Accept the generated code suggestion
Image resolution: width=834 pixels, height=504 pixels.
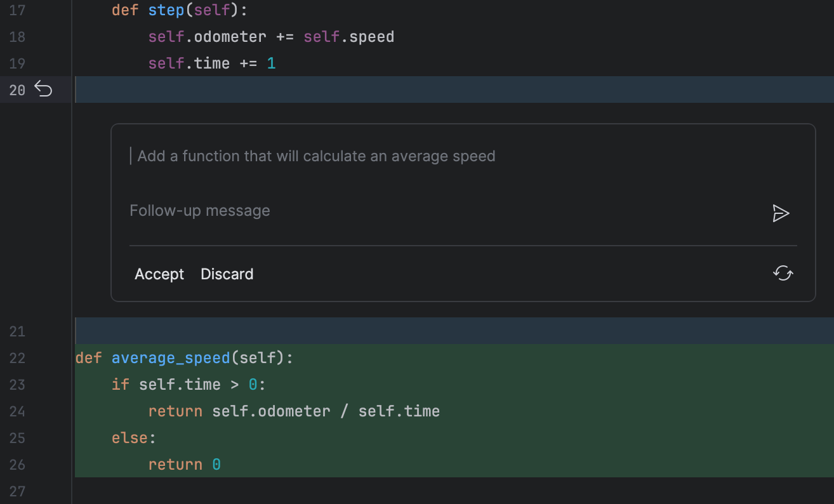click(159, 274)
